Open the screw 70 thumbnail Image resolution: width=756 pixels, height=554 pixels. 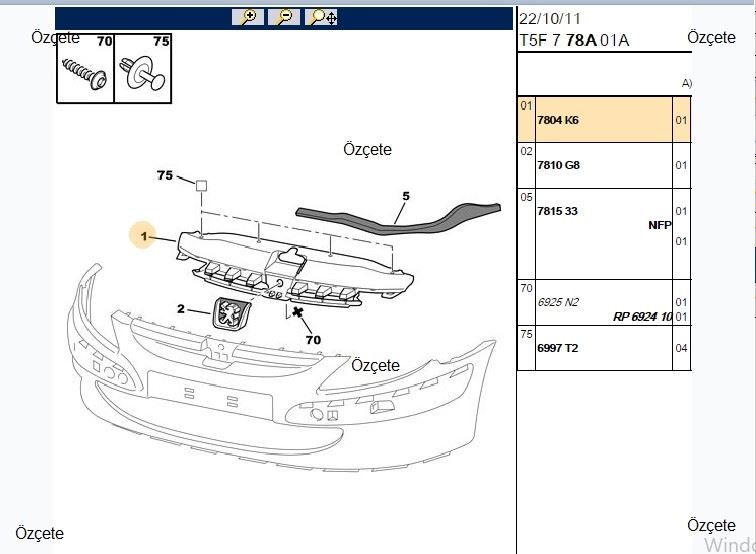click(x=85, y=68)
